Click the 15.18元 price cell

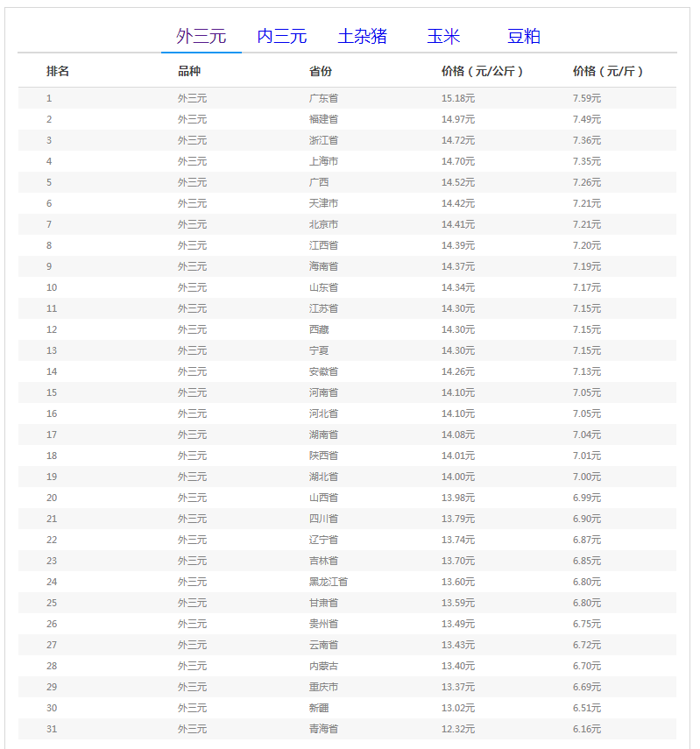click(458, 98)
